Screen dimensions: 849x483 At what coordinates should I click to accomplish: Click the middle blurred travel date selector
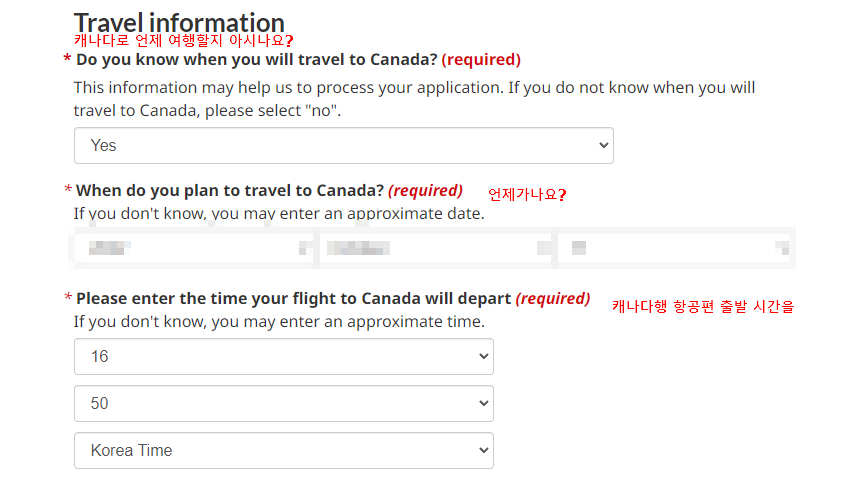tap(435, 248)
